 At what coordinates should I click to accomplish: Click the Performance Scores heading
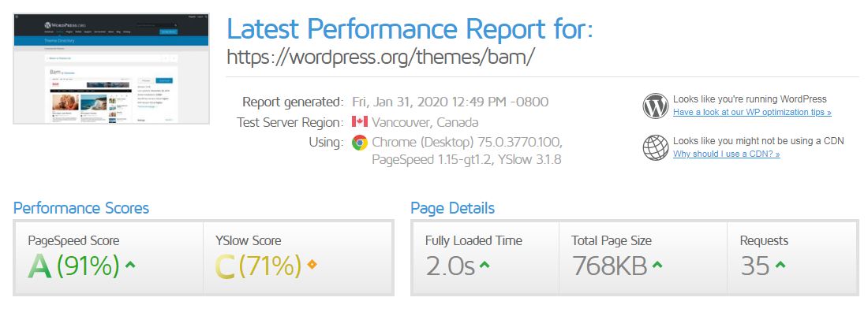pyautogui.click(x=80, y=208)
